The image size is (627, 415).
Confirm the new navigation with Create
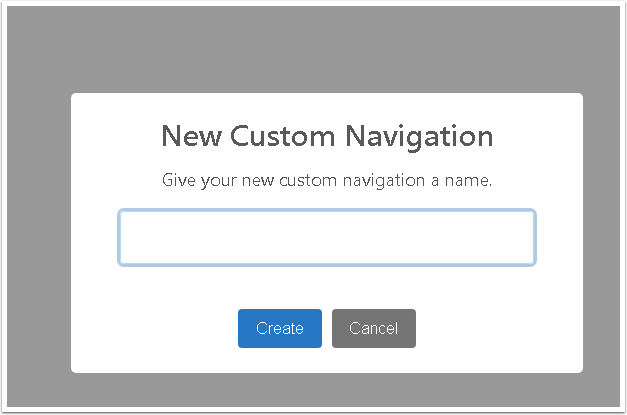[279, 328]
